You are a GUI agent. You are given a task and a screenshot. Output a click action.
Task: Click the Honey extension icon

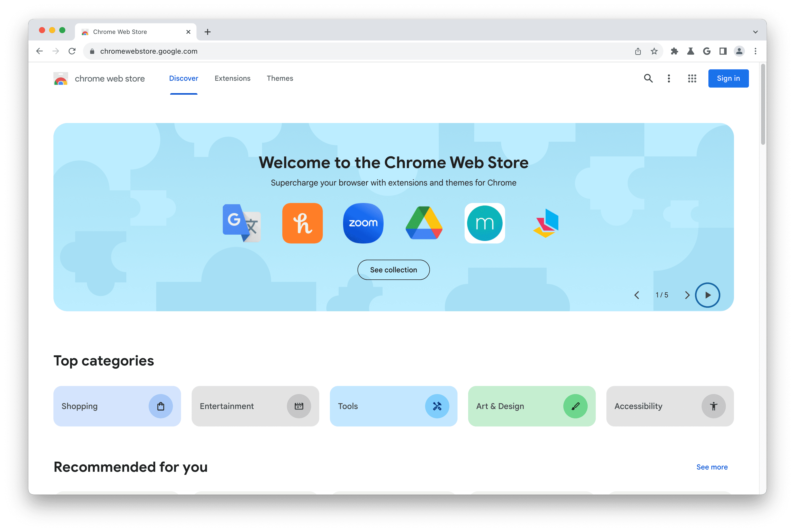pos(302,223)
